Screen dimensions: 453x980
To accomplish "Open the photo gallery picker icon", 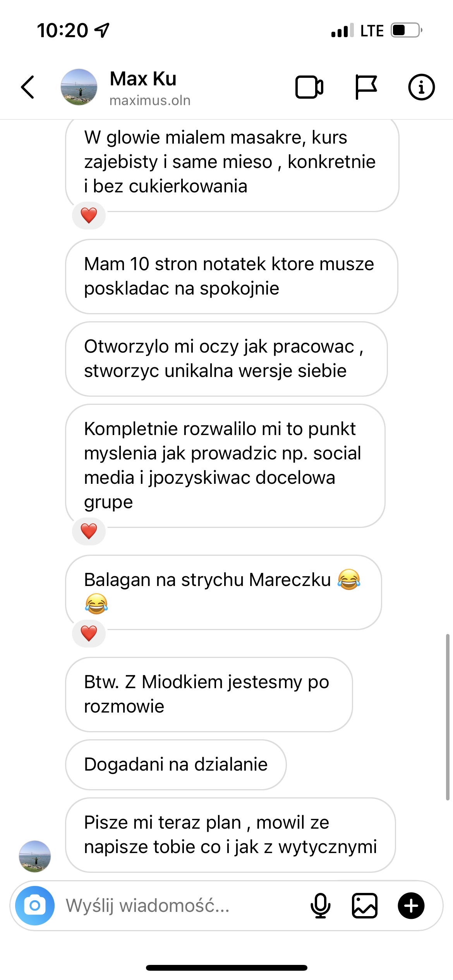I will click(x=365, y=906).
